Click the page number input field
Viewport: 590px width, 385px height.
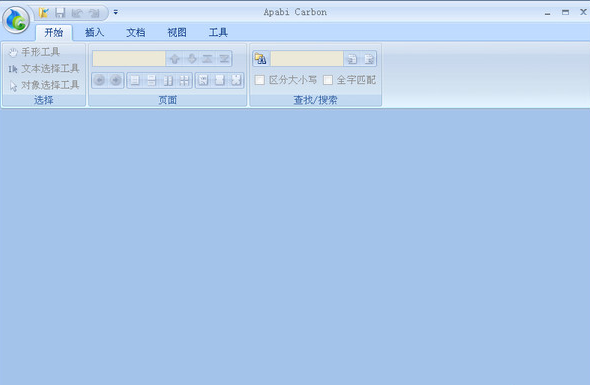pyautogui.click(x=129, y=59)
